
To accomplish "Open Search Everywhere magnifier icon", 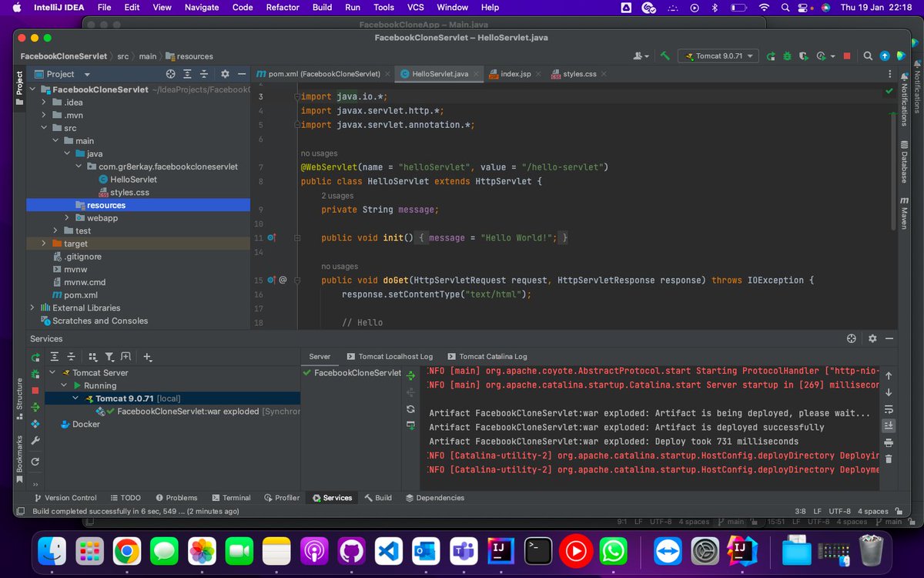I will [867, 56].
